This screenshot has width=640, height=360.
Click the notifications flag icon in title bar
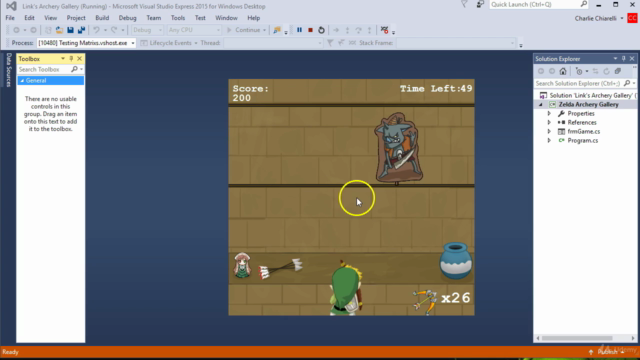464,4
